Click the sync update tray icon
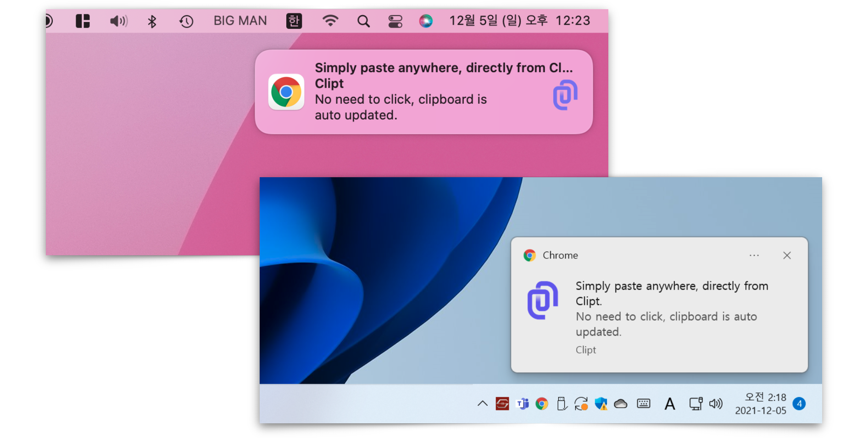Image resolution: width=868 pixels, height=438 pixels. point(581,404)
